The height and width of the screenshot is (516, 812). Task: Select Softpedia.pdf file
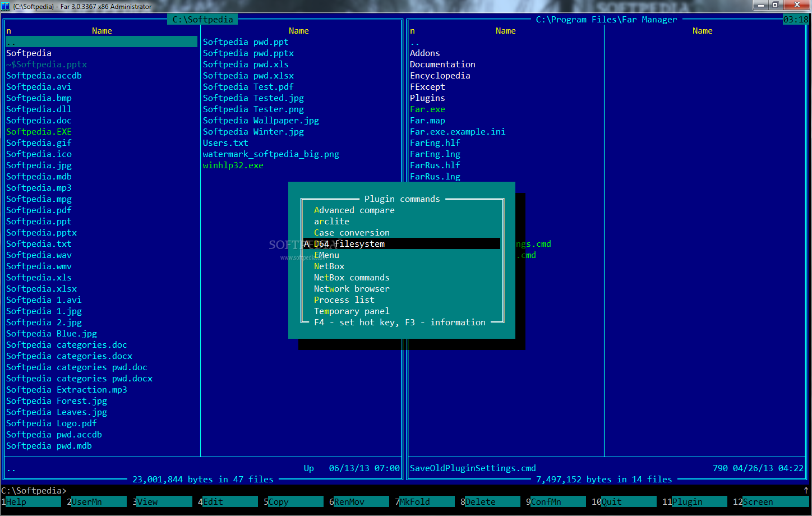[39, 210]
